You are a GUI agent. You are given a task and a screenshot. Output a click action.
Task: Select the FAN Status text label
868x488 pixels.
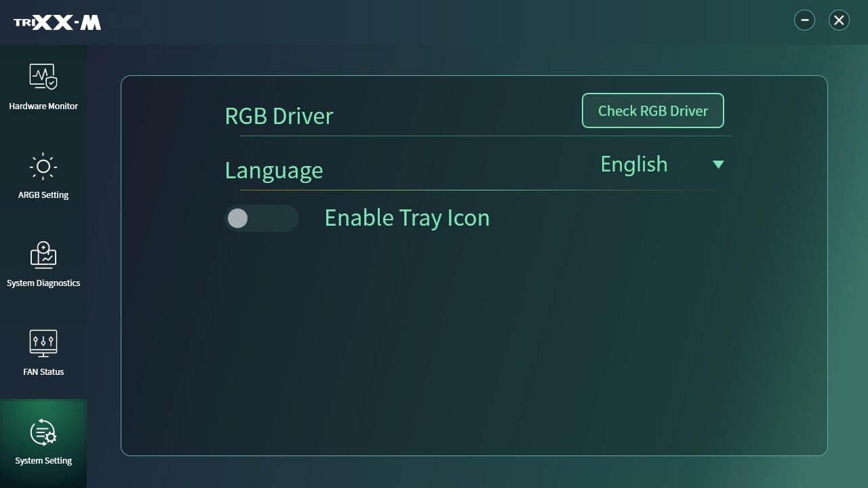(43, 372)
